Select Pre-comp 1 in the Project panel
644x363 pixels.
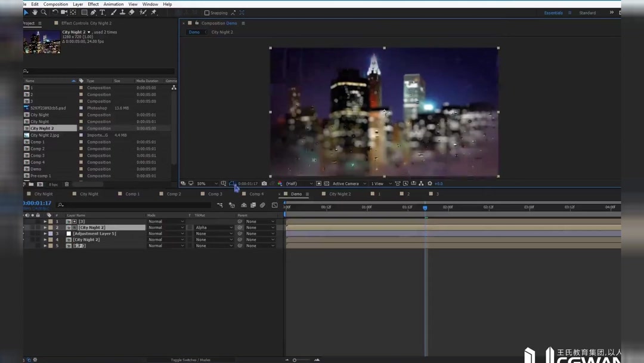(41, 176)
